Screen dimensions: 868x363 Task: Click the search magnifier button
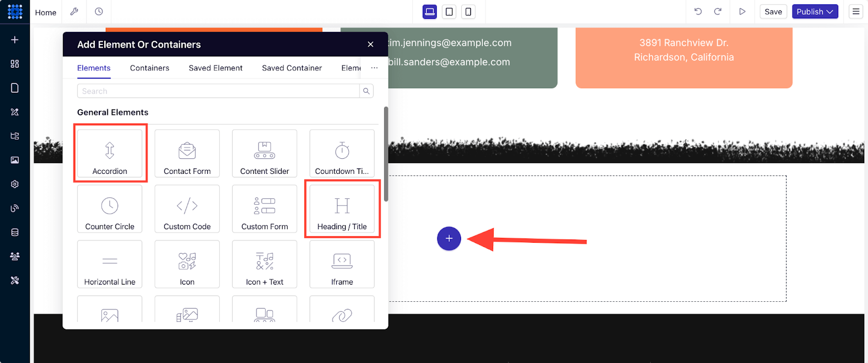click(x=367, y=91)
